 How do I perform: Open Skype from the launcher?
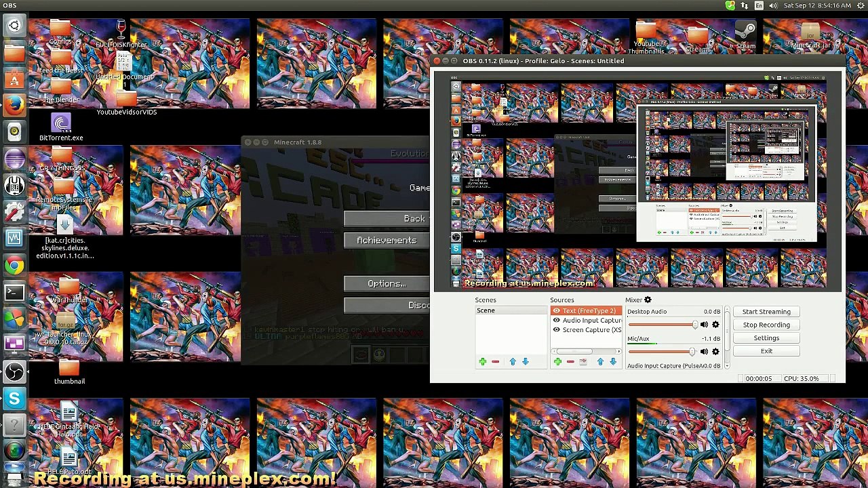(14, 399)
